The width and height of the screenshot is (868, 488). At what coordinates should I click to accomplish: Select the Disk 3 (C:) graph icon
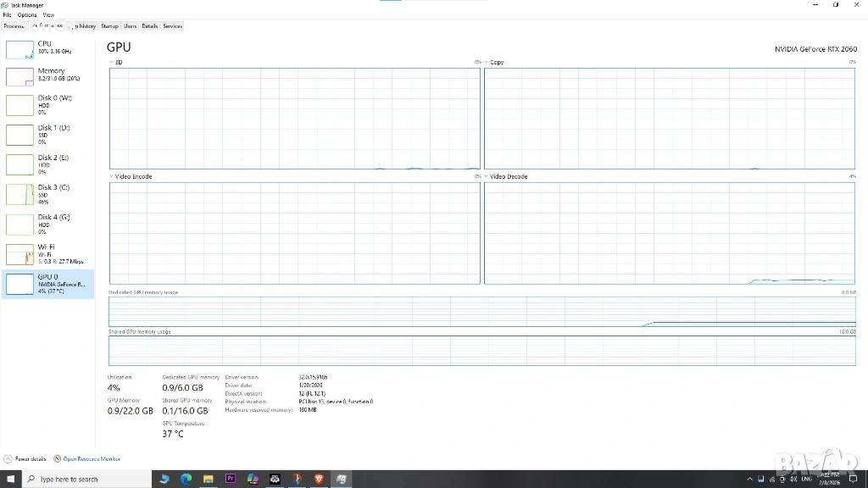click(19, 194)
